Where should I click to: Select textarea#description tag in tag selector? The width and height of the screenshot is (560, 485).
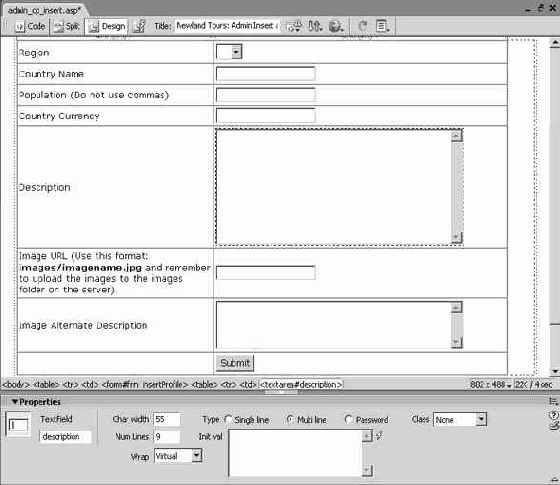tap(301, 385)
